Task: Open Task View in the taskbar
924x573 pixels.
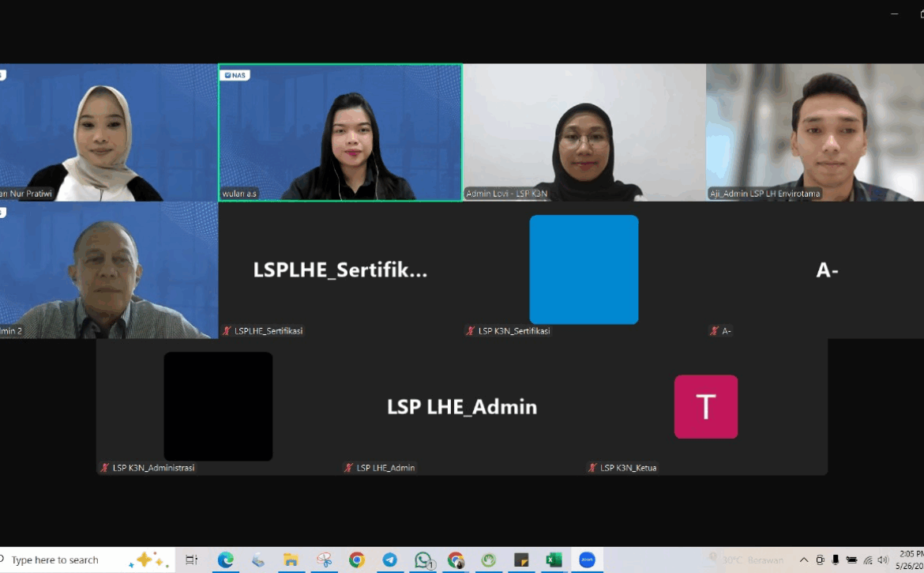Action: [x=191, y=560]
